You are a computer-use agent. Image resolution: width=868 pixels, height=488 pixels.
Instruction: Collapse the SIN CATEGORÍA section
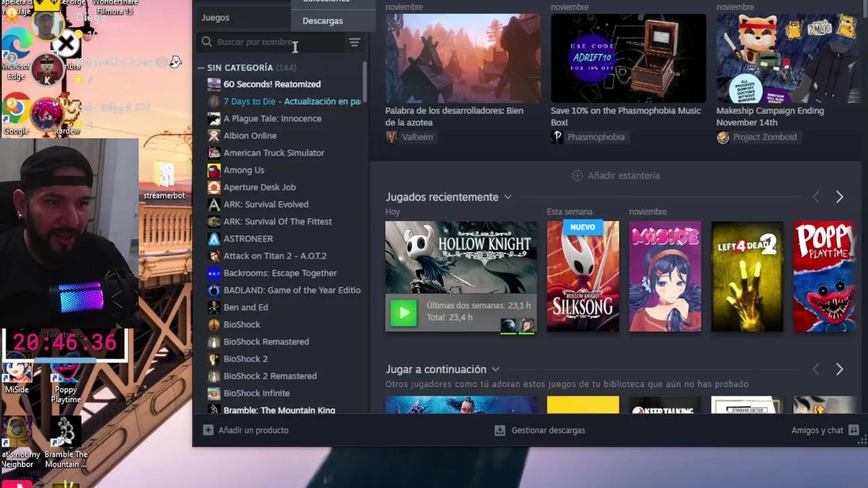(x=201, y=68)
